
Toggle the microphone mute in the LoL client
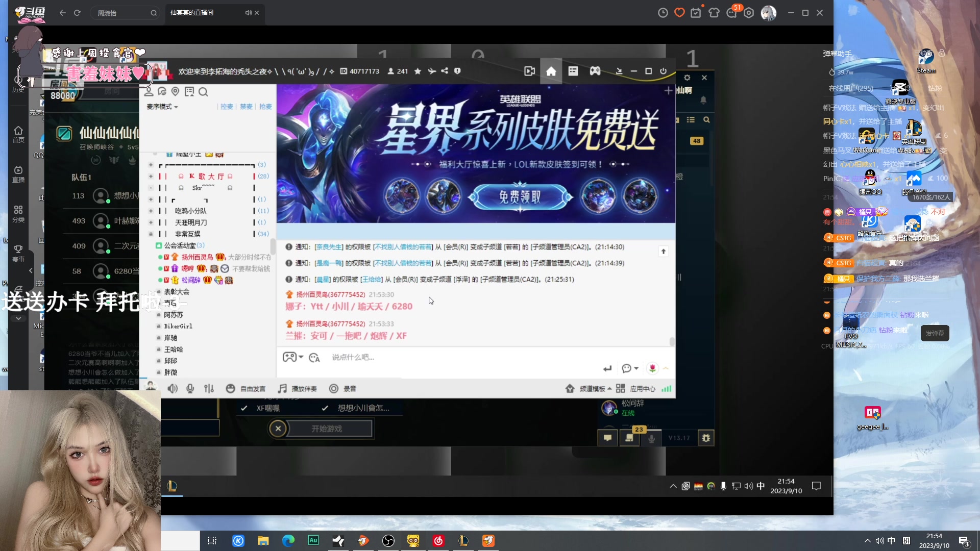pyautogui.click(x=651, y=438)
